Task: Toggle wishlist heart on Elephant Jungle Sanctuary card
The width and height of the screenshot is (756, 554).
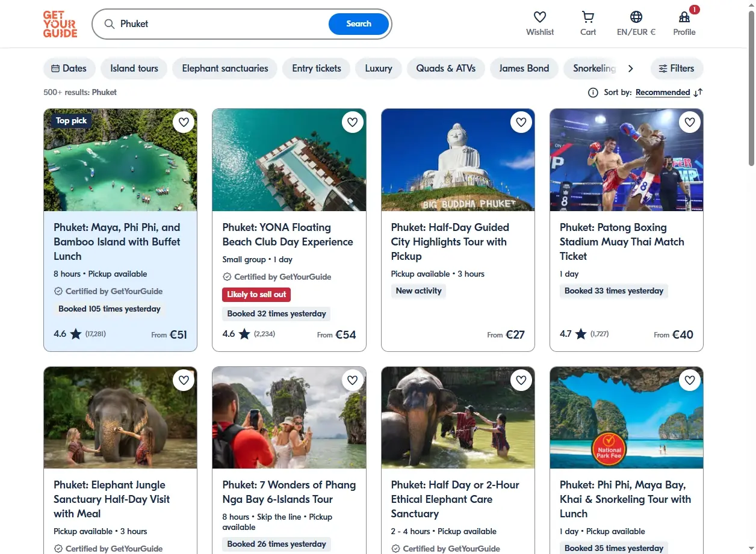Action: [x=184, y=380]
